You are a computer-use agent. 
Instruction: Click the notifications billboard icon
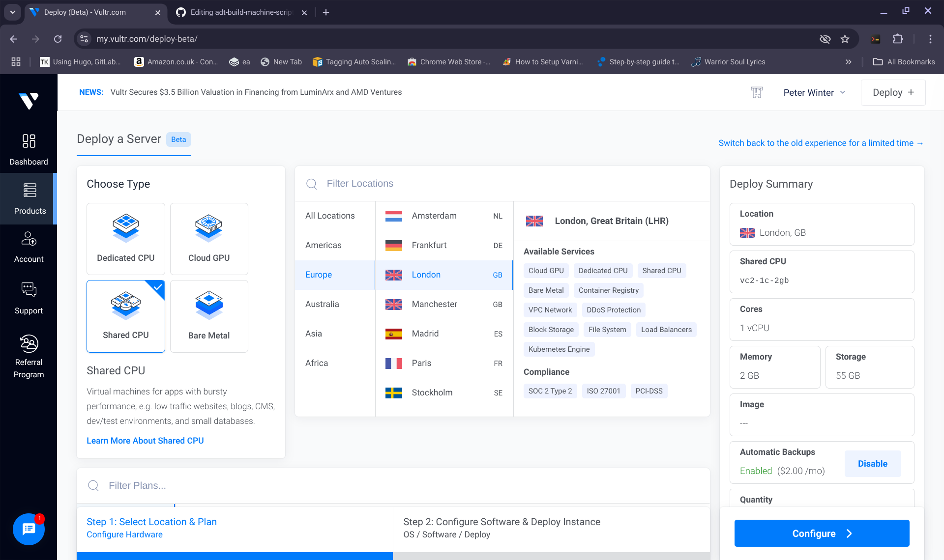pyautogui.click(x=757, y=92)
